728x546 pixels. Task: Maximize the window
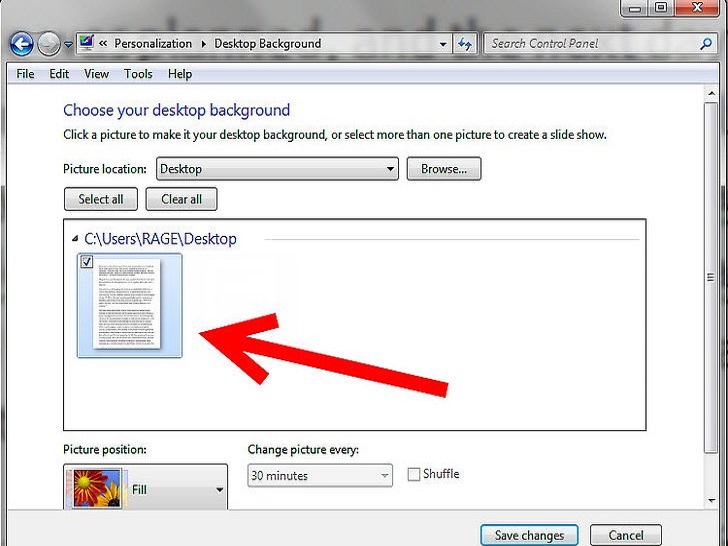[661, 7]
